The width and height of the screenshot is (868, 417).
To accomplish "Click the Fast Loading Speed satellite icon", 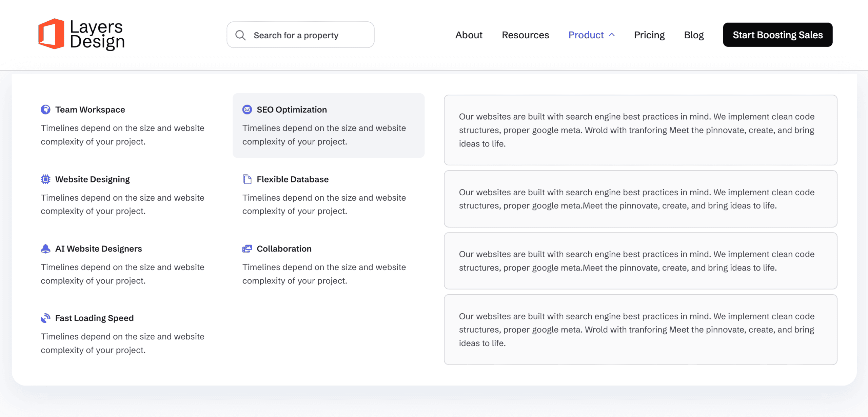I will (x=45, y=318).
